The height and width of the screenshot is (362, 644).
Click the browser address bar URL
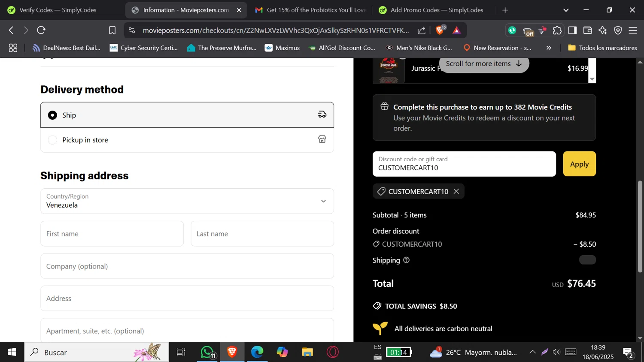pyautogui.click(x=276, y=30)
